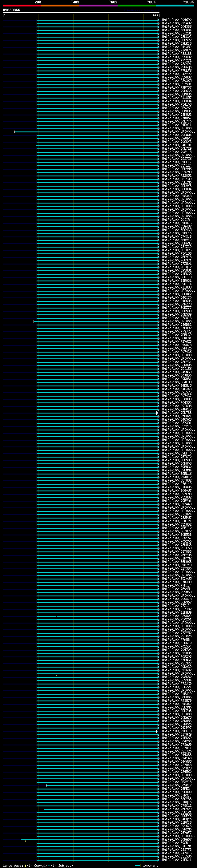
Task: Select hit label UniRef100_B5X852
Action: pyautogui.click(x=176, y=525)
